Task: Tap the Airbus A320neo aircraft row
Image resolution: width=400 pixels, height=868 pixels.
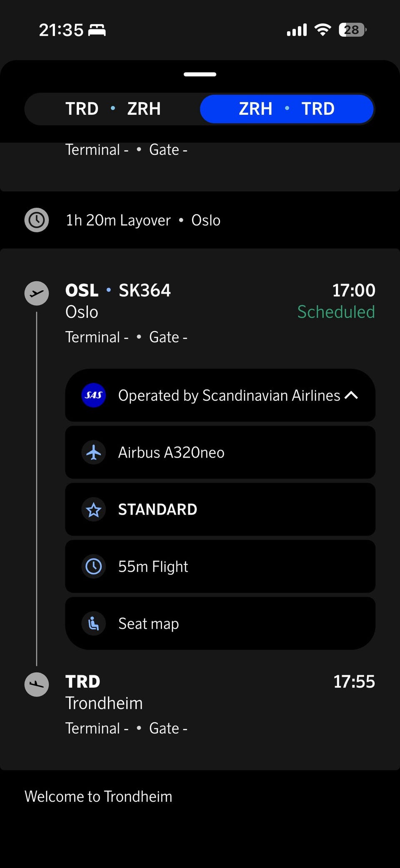Action: tap(220, 452)
